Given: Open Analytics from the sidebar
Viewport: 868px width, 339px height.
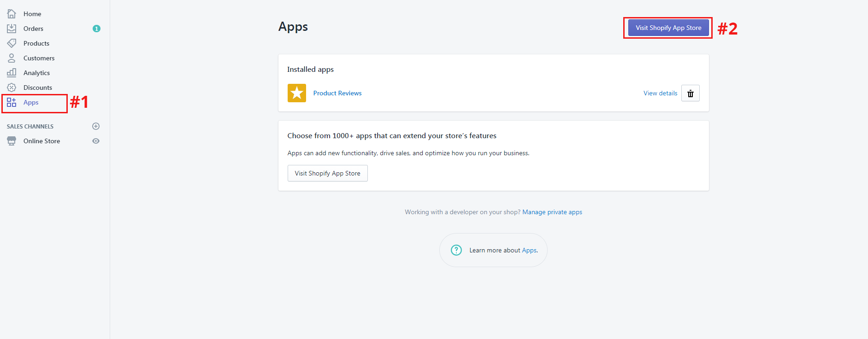Looking at the screenshot, I should [x=36, y=73].
